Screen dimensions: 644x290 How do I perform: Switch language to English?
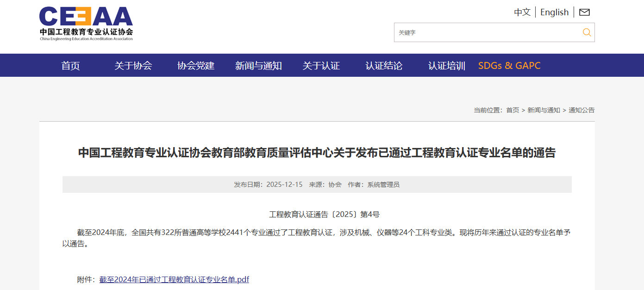[x=554, y=12]
